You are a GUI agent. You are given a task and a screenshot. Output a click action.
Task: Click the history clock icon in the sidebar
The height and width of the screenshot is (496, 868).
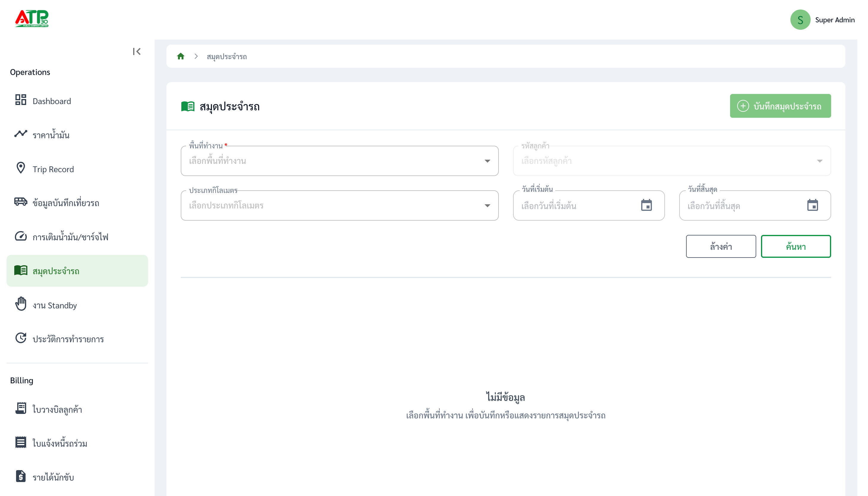[21, 338]
